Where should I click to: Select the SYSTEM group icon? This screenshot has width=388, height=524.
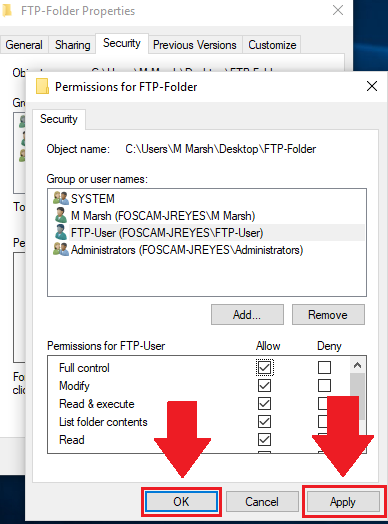[x=60, y=198]
